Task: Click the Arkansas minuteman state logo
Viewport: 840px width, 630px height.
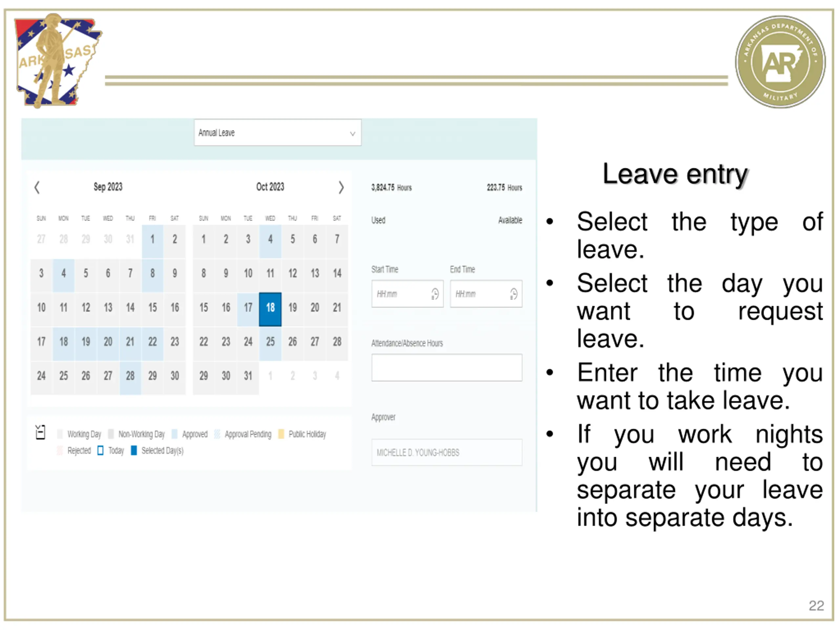Action: pos(57,60)
